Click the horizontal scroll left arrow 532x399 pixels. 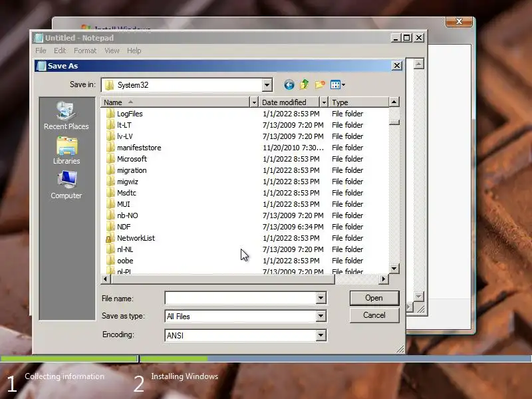coord(106,279)
